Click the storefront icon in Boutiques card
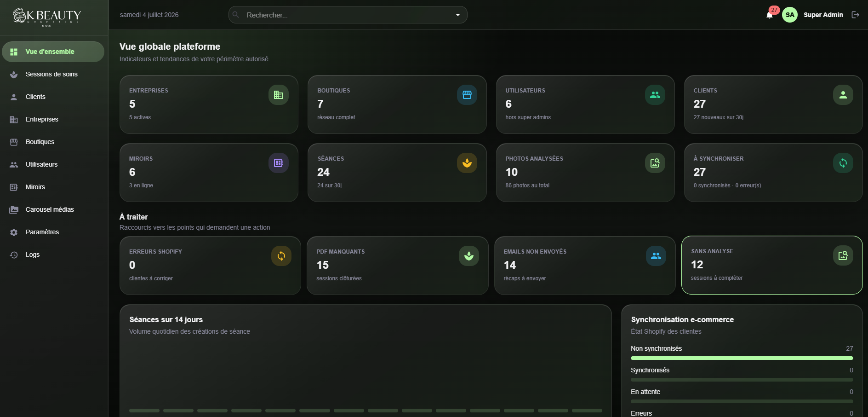868x417 pixels. (x=467, y=95)
